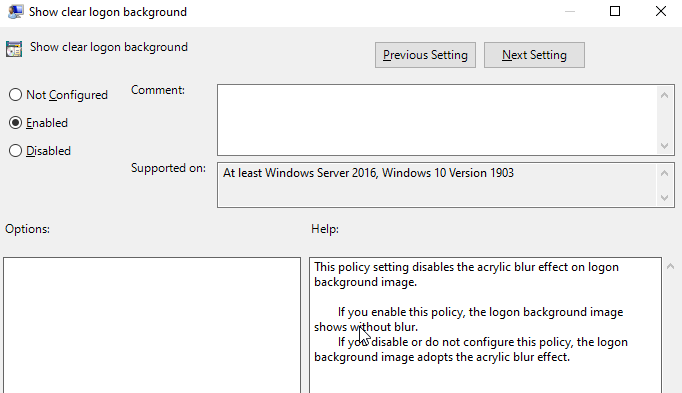
Task: Click the policy setting icon beside heading
Action: 14,49
